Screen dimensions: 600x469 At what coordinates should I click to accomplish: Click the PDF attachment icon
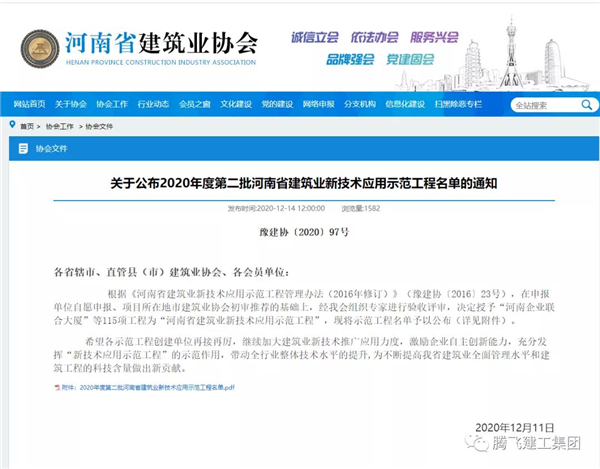[58, 386]
